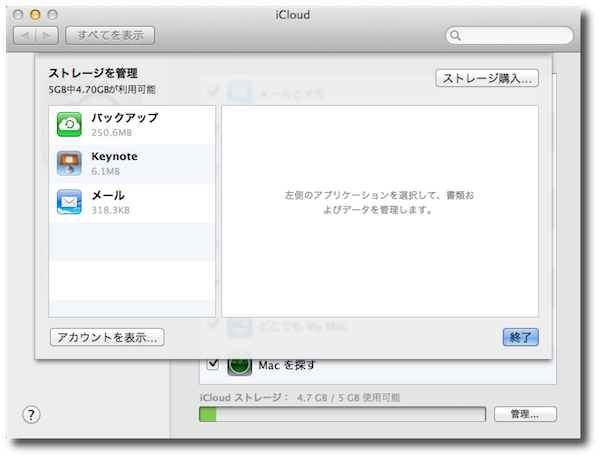
Task: Click the ストレージ購入... button
Action: (x=487, y=78)
